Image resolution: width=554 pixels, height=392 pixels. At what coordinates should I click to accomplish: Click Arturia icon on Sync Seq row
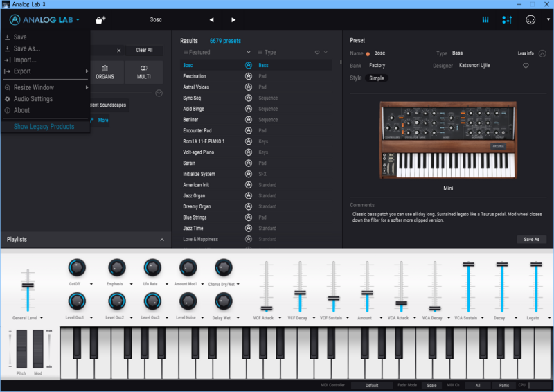click(249, 98)
